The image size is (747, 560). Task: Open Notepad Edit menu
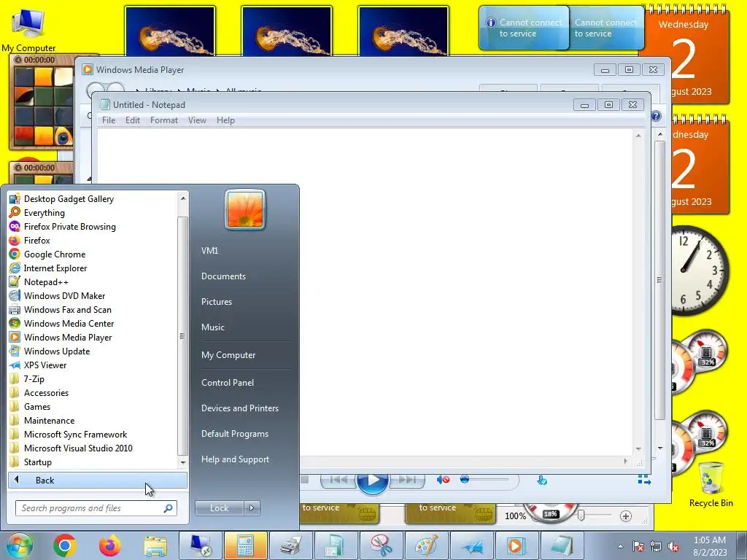pyautogui.click(x=133, y=120)
